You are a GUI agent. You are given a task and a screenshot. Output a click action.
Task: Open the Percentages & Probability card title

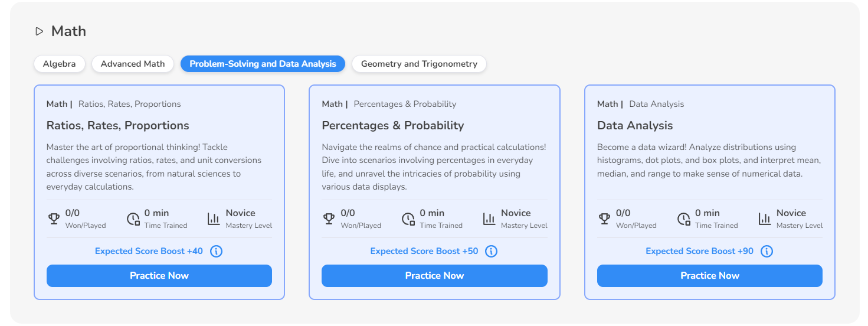(393, 125)
